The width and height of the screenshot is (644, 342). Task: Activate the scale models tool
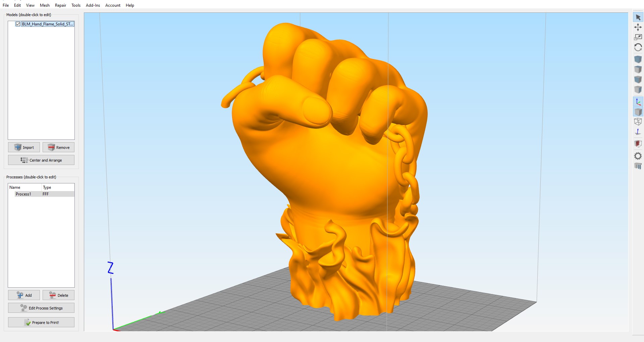pyautogui.click(x=638, y=37)
